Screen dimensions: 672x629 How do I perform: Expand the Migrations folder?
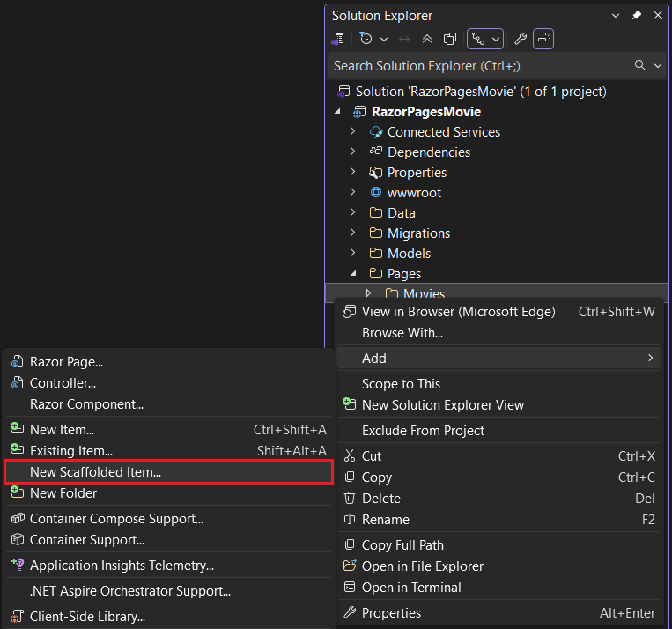tap(352, 233)
